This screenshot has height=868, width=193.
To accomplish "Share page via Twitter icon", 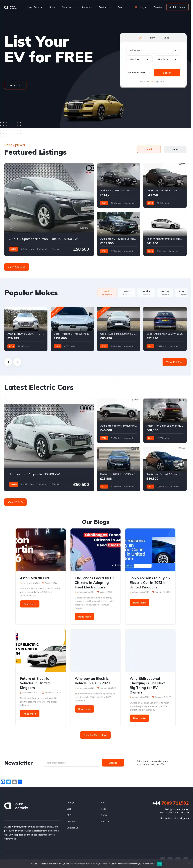I will click(9, 782).
